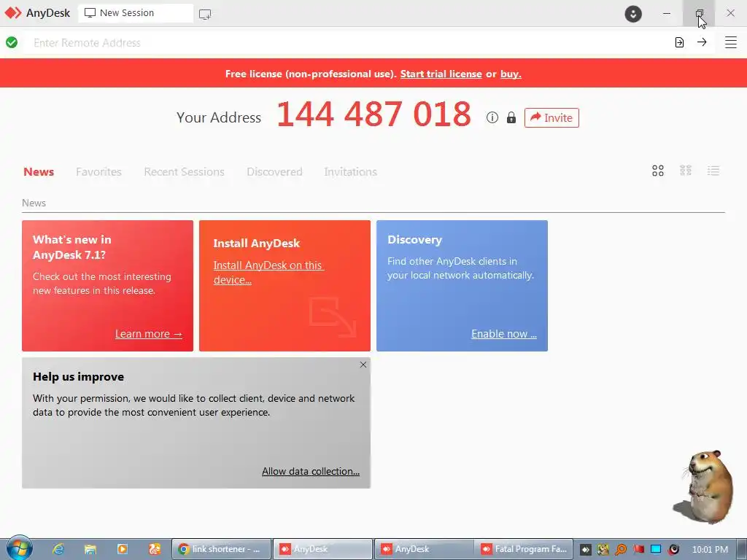Click the blue monitor tray icon
Screen dimensions: 747x560
(656, 550)
